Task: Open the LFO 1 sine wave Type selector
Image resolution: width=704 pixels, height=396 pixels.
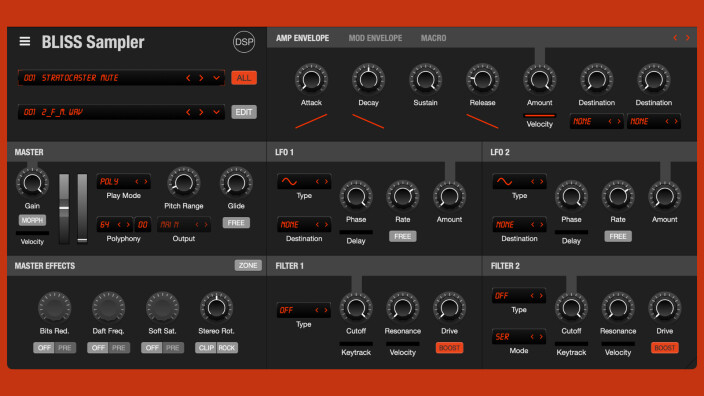Action: tap(304, 182)
